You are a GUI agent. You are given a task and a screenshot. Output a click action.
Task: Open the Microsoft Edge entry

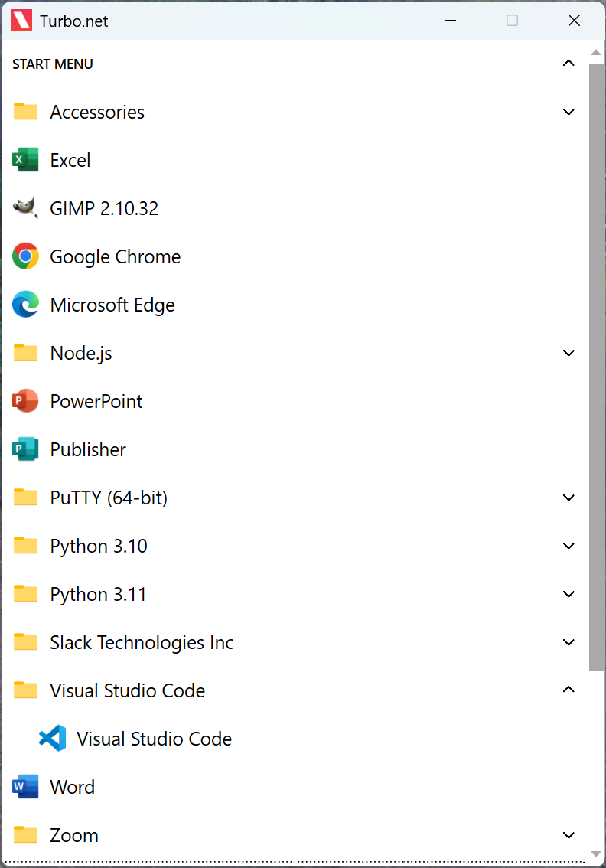pos(112,305)
